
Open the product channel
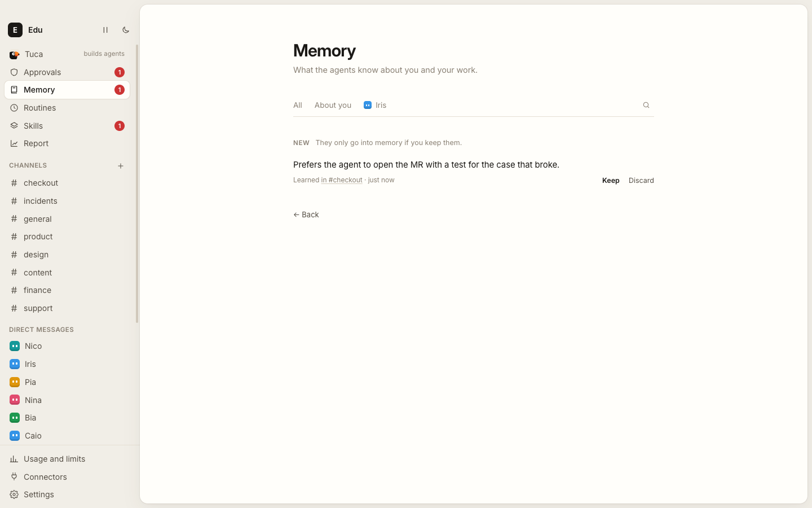tap(67, 237)
